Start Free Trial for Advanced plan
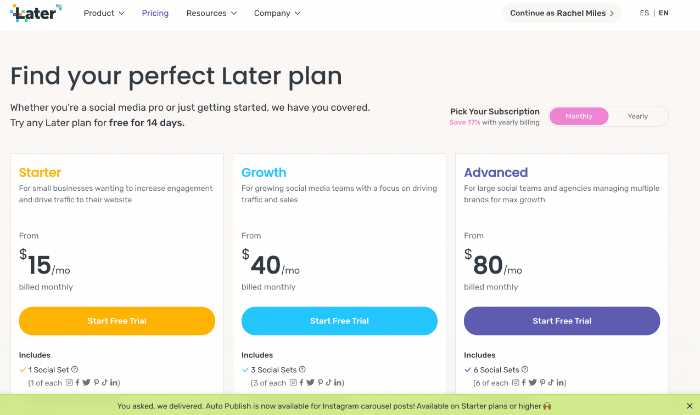Screen dimensions: 700x415 click(x=562, y=321)
